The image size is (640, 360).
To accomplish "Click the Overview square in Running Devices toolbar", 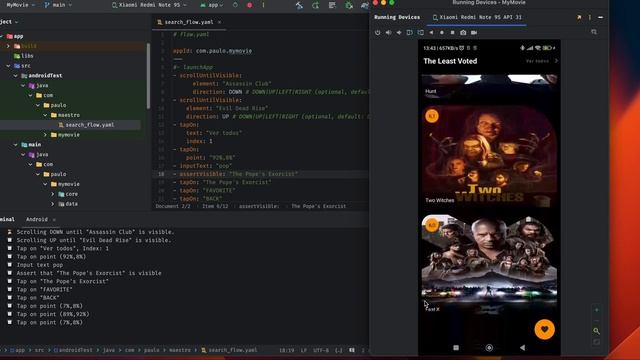I will coord(452,32).
